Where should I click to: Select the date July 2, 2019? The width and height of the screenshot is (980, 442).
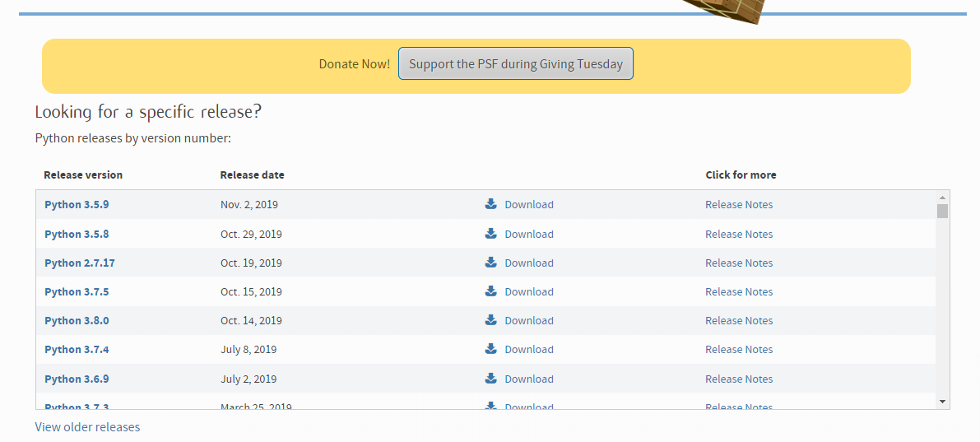[248, 379]
